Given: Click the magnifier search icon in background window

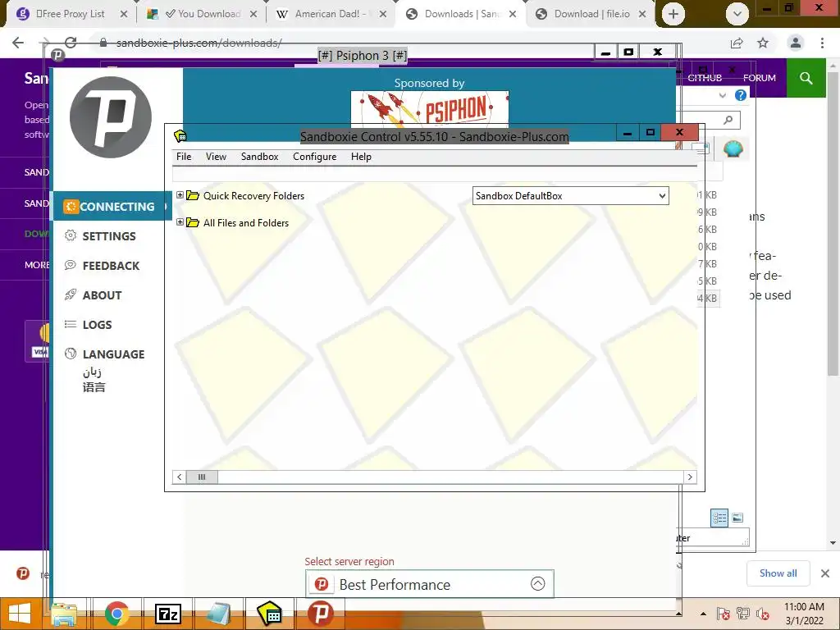Looking at the screenshot, I should [728, 120].
